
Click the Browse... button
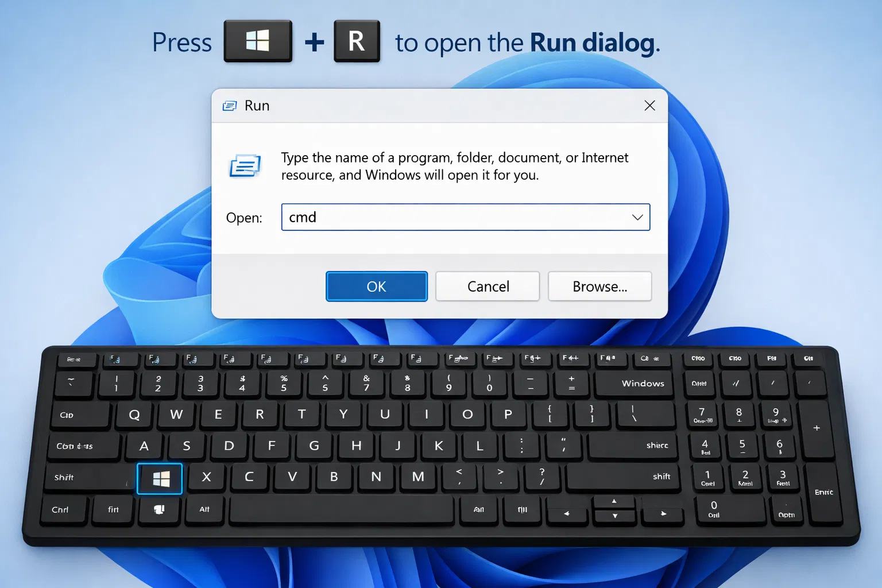coord(599,287)
